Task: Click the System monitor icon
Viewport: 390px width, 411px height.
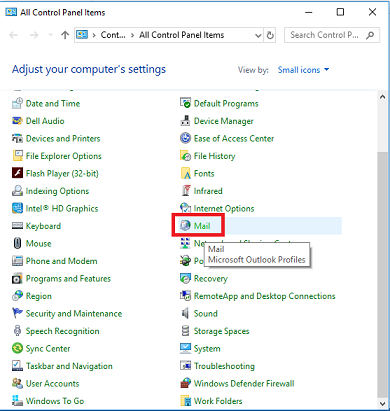Action: [x=185, y=348]
